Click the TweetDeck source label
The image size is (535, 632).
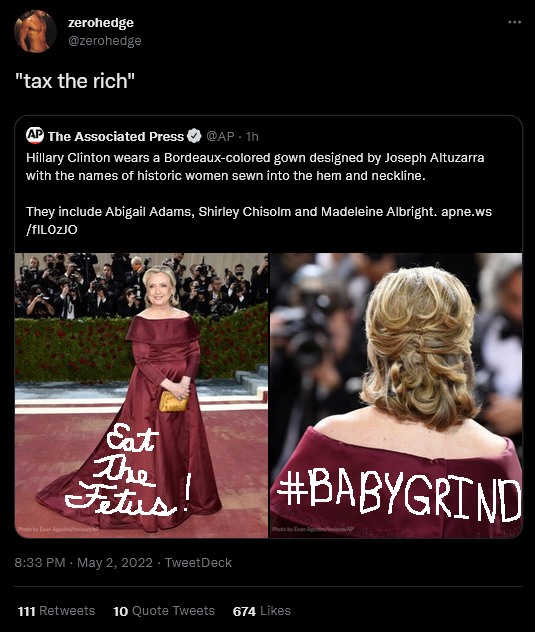click(x=198, y=563)
